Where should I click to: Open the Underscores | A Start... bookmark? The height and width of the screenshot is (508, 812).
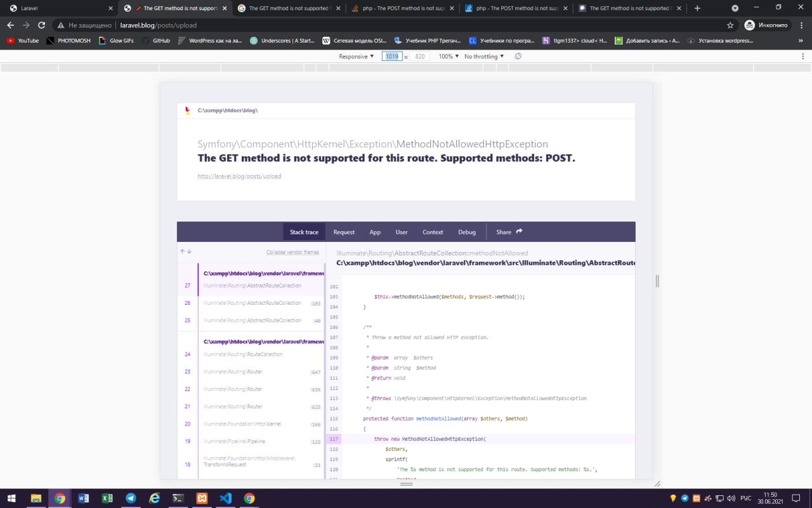tap(282, 41)
